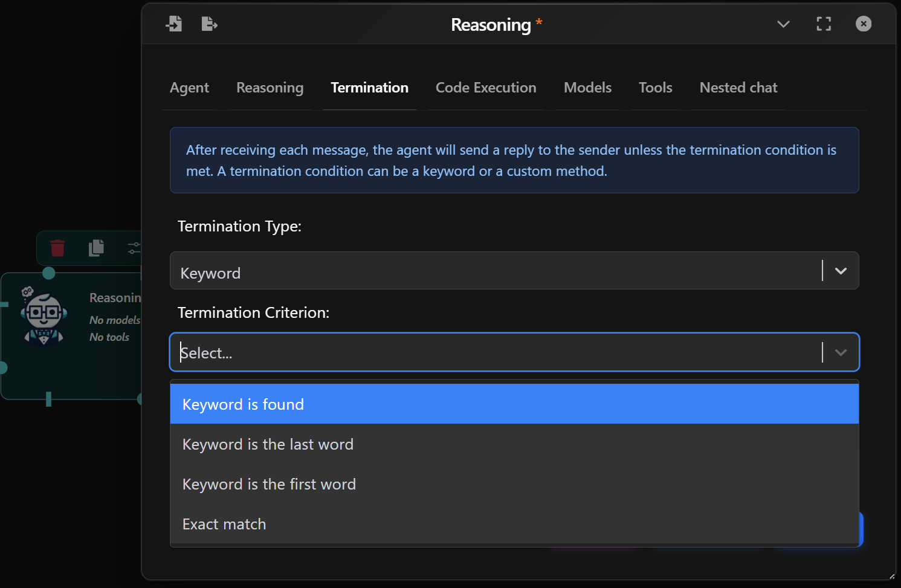Switch to the Agent tab
Image resolution: width=901 pixels, height=588 pixels.
tap(189, 88)
